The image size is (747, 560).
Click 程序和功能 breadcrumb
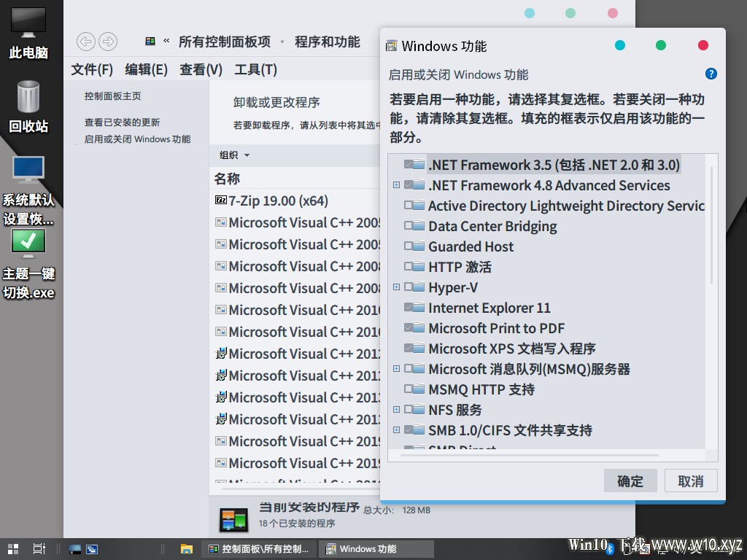pos(328,42)
